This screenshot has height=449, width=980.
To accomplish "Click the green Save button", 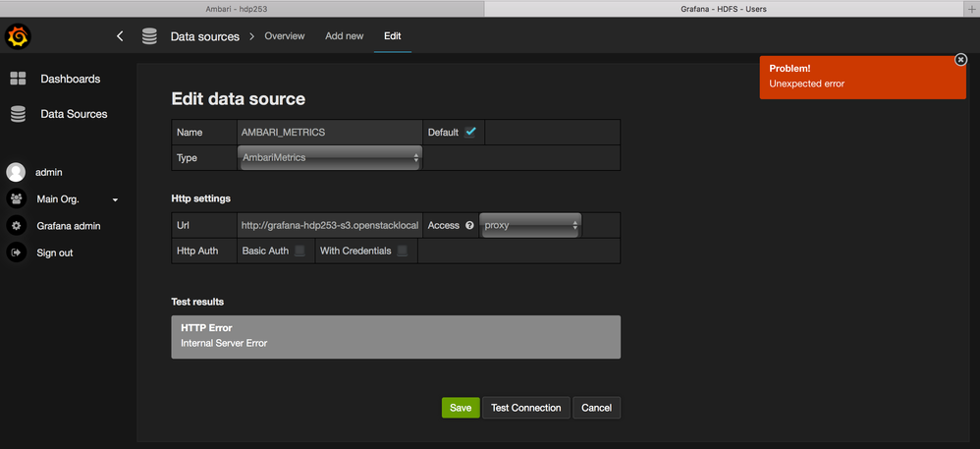I will click(461, 408).
